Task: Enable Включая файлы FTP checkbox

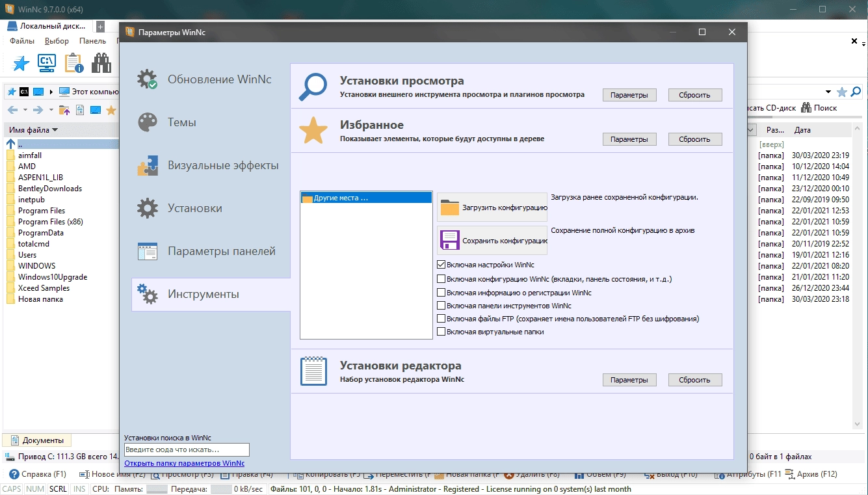Action: coord(441,319)
